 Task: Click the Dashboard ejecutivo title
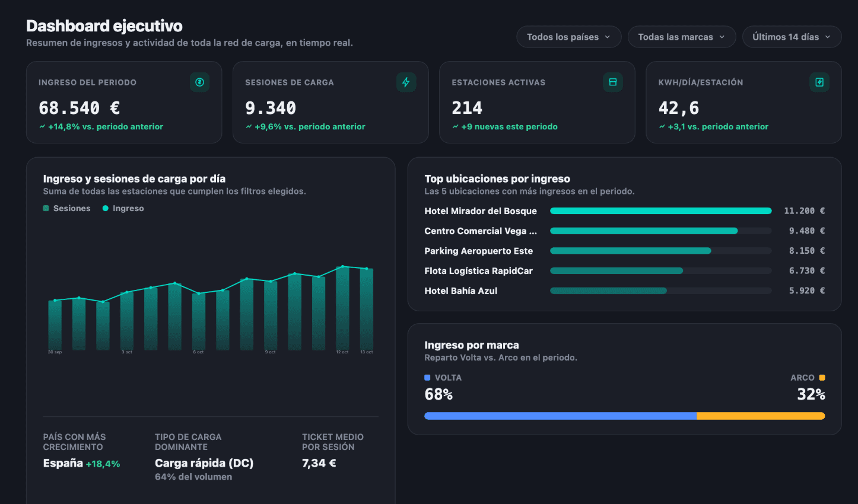pyautogui.click(x=104, y=26)
